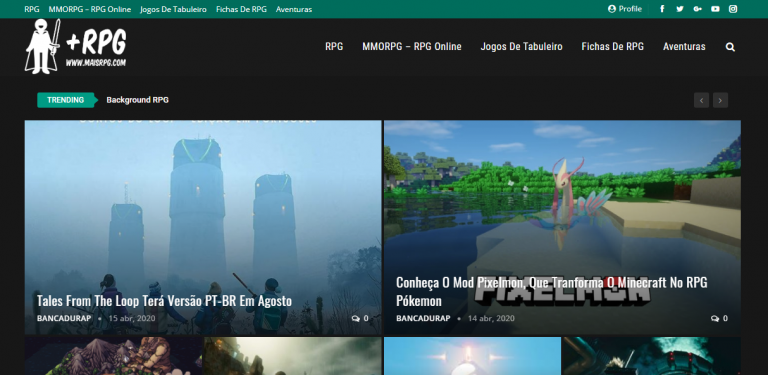This screenshot has height=375, width=768.
Task: Open article Conheça O Mod Pixelmon
Action: point(552,291)
